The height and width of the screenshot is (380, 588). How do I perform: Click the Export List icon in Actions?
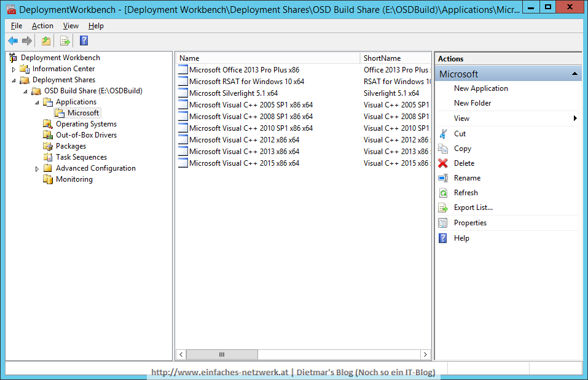tap(443, 207)
